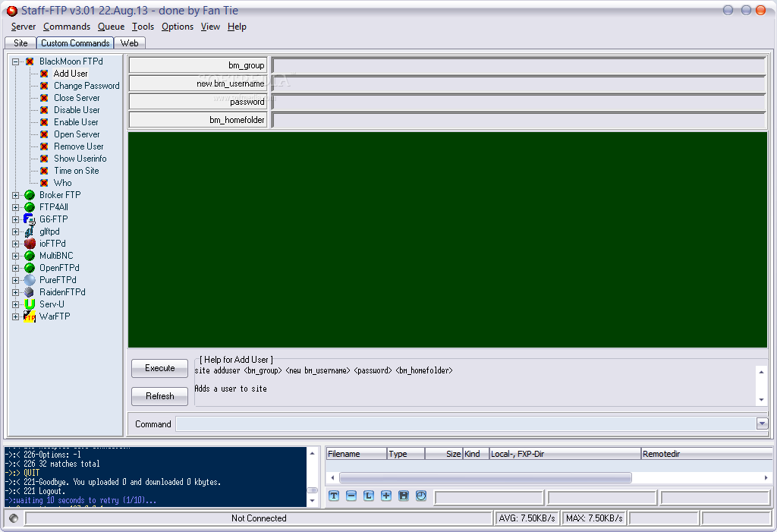Click the log pane scroll down arrow

coord(312,501)
